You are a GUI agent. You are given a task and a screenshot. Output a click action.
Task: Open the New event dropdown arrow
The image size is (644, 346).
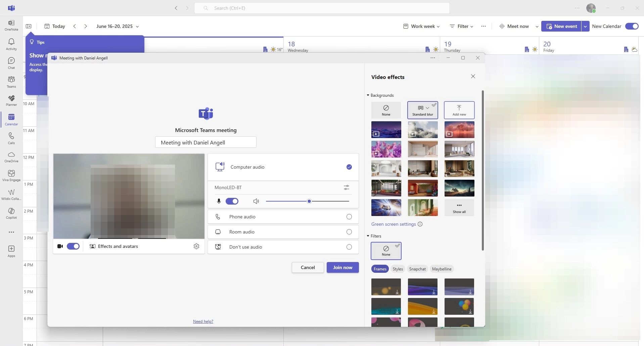coord(585,26)
